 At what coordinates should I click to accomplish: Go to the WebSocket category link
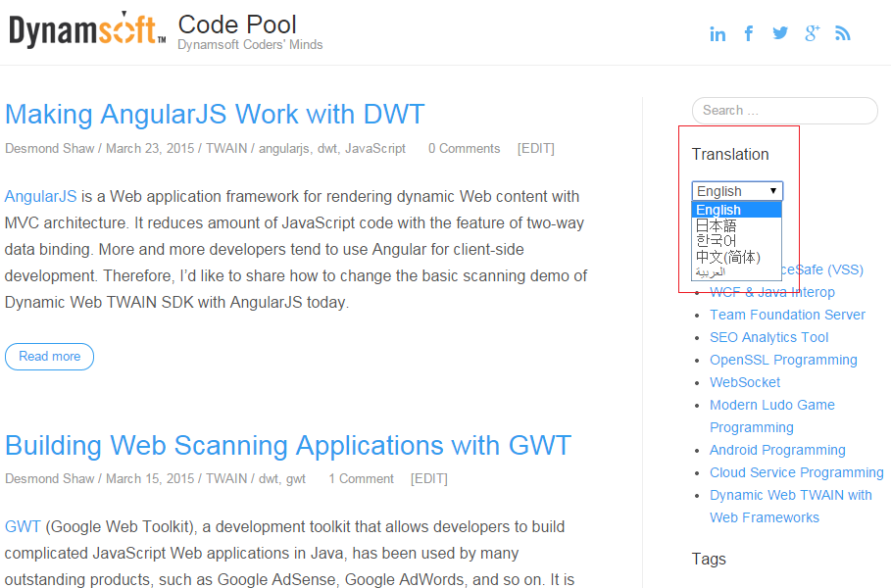click(x=745, y=382)
